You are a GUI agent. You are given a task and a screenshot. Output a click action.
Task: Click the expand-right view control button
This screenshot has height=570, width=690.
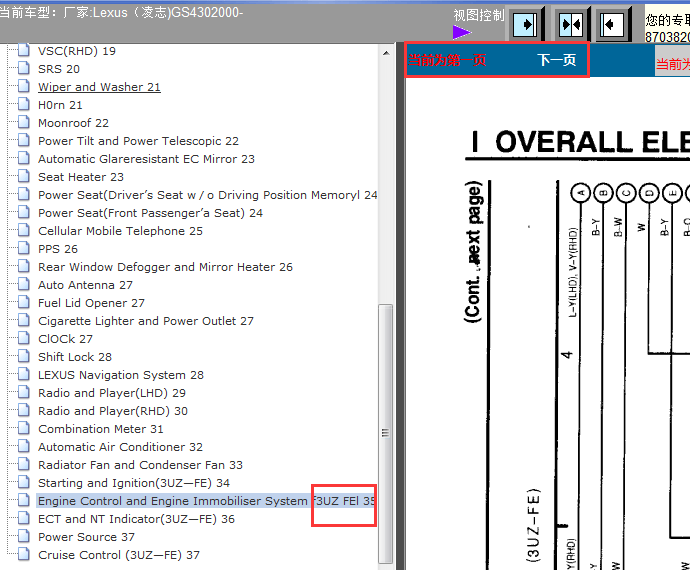click(x=525, y=24)
